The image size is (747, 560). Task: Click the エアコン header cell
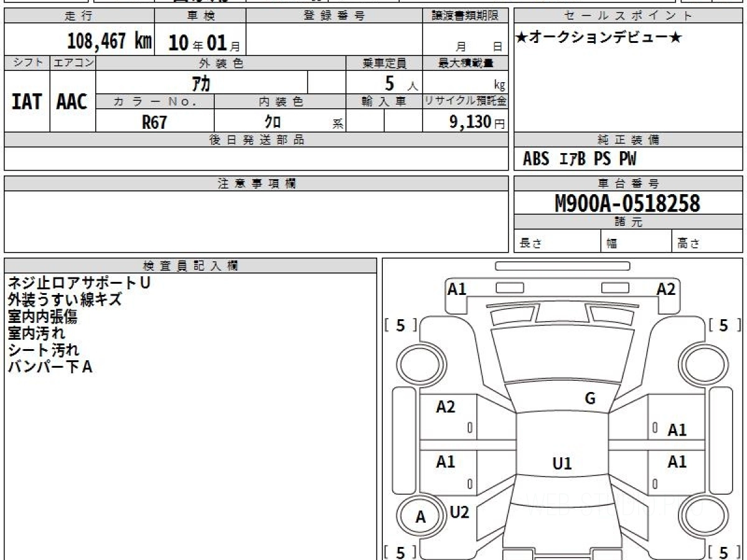pyautogui.click(x=73, y=63)
